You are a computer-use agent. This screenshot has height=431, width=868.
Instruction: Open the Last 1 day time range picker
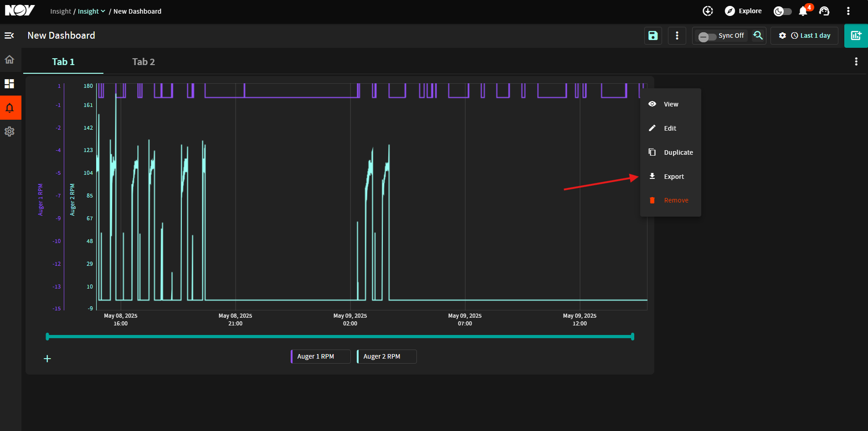click(811, 35)
